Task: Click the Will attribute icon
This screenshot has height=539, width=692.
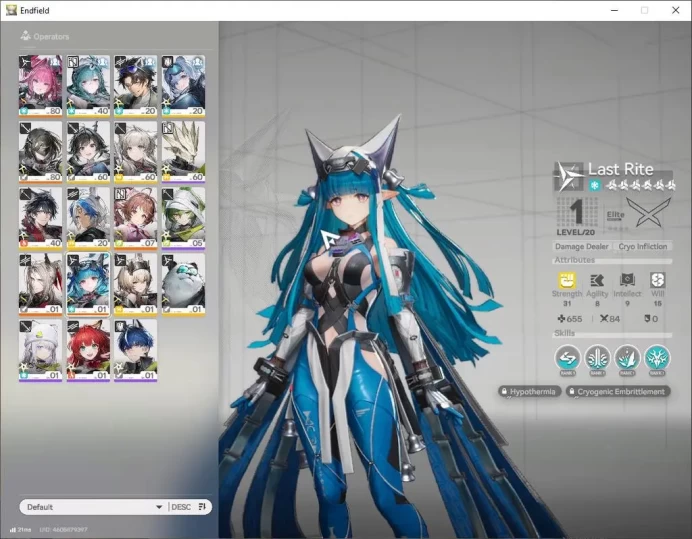Action: (x=657, y=280)
